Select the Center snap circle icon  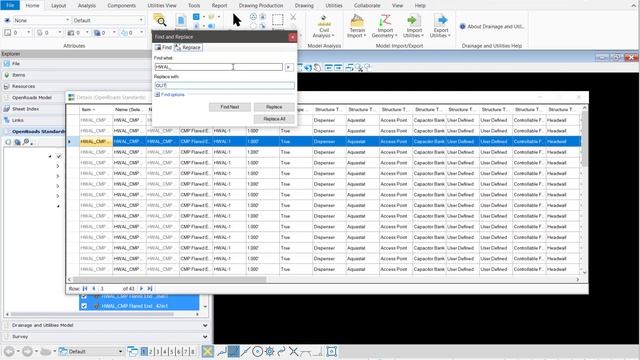258,351
